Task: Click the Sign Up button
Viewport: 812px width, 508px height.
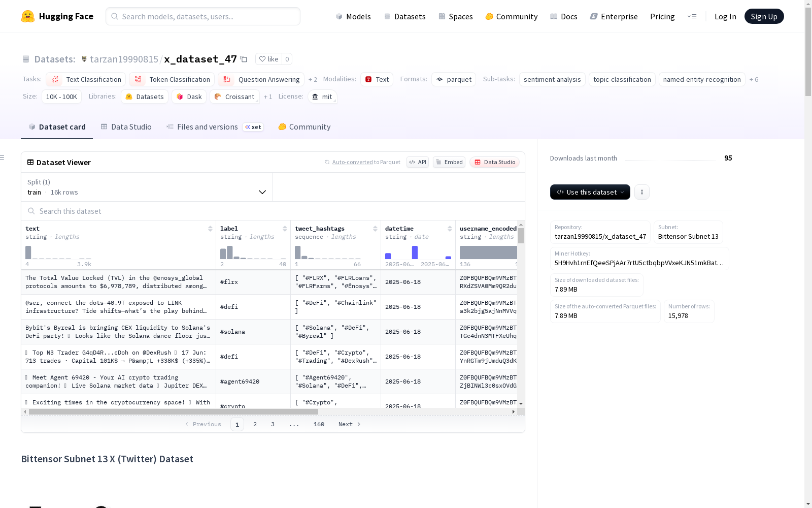Action: coord(764,16)
